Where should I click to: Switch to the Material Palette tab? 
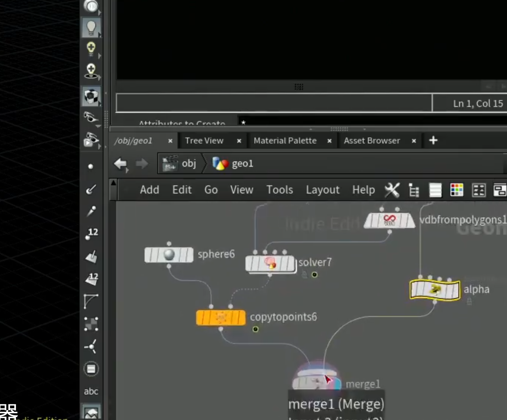tap(285, 140)
